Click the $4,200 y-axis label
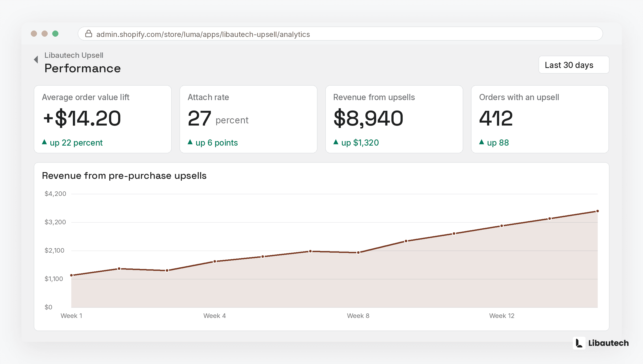 tap(55, 194)
